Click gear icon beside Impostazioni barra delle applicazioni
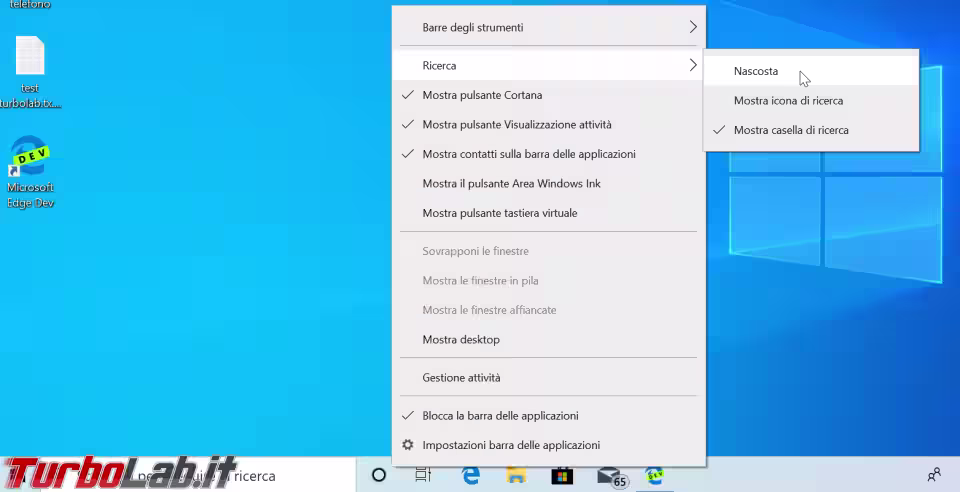The width and height of the screenshot is (960, 492). [x=408, y=445]
